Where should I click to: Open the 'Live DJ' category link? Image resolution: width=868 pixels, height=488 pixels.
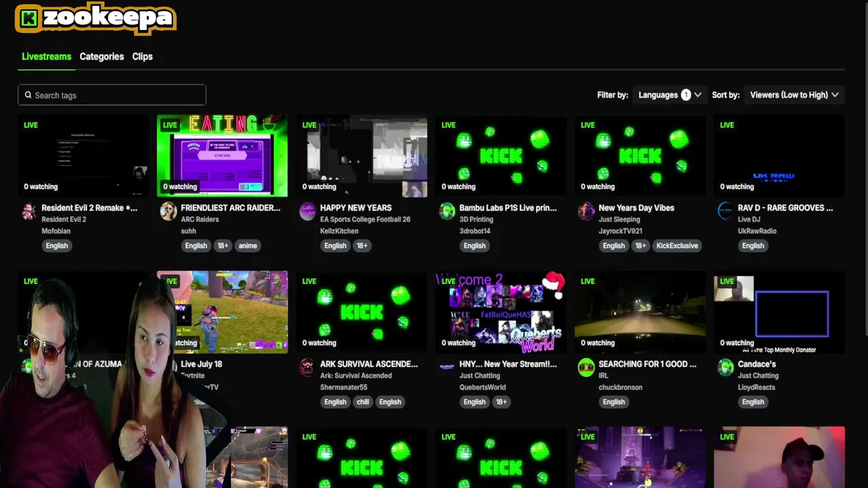pyautogui.click(x=749, y=220)
